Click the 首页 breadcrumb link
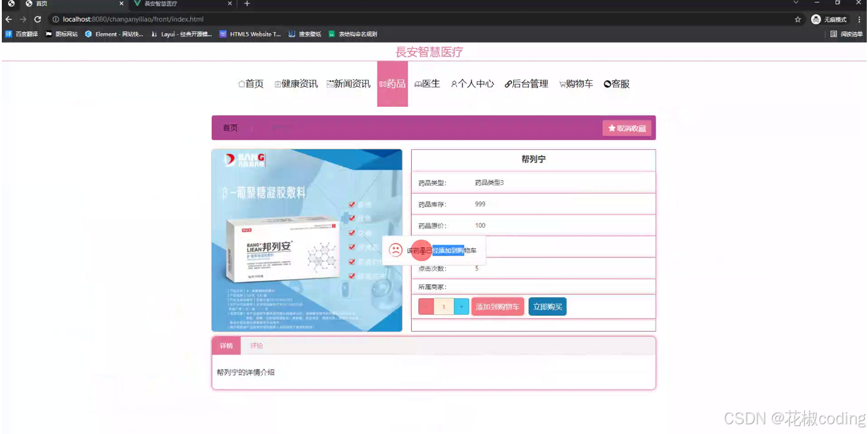The width and height of the screenshot is (868, 434). 230,128
